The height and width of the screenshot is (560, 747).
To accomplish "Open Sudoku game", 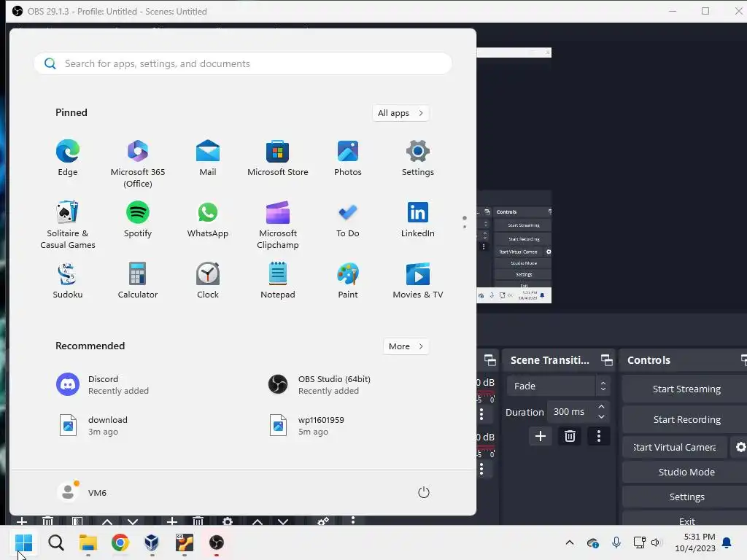I will pos(68,281).
